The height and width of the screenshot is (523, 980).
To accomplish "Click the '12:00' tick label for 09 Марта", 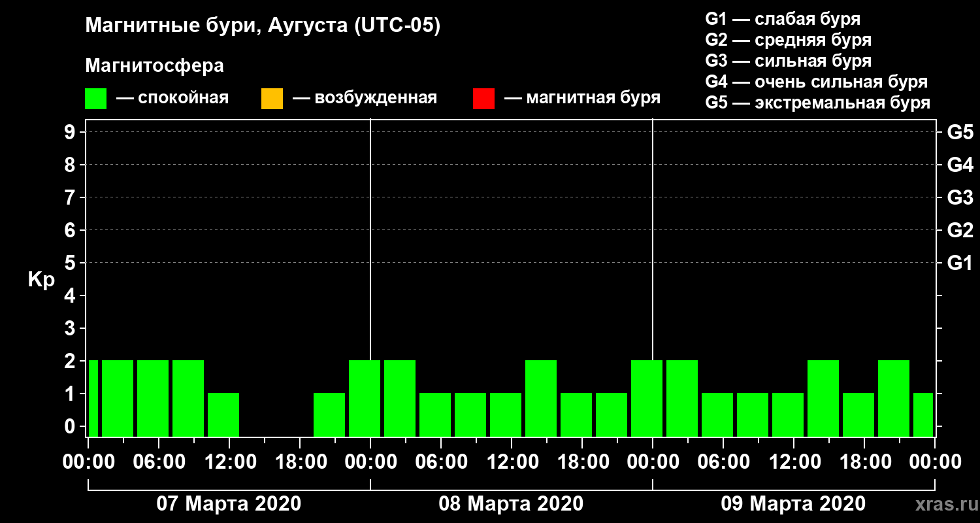I will tap(794, 462).
